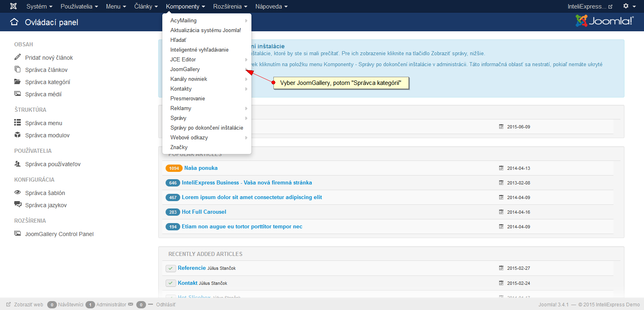Click the eye icon for Správca šablón
The width and height of the screenshot is (644, 310).
[x=17, y=193]
